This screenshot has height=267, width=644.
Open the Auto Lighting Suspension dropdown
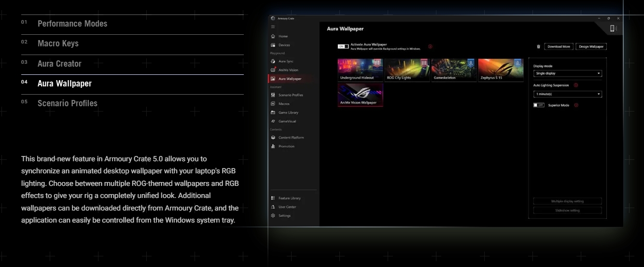[568, 94]
